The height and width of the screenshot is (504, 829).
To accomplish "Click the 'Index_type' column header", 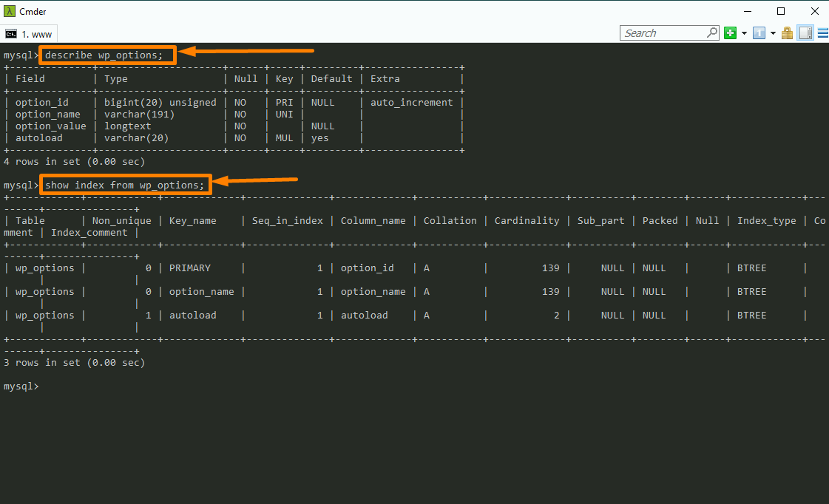I will point(767,221).
